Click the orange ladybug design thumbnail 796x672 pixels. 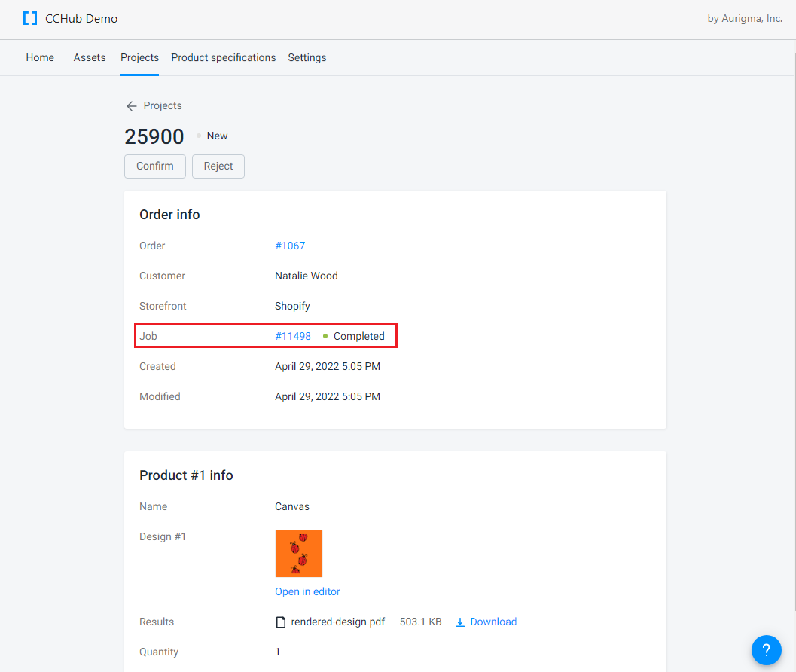point(299,554)
